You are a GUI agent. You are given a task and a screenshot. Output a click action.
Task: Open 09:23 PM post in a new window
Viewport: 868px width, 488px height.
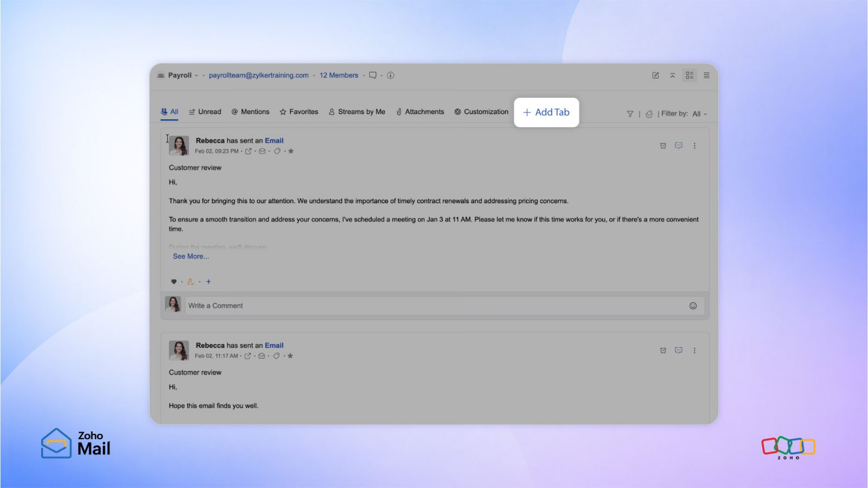pos(248,151)
